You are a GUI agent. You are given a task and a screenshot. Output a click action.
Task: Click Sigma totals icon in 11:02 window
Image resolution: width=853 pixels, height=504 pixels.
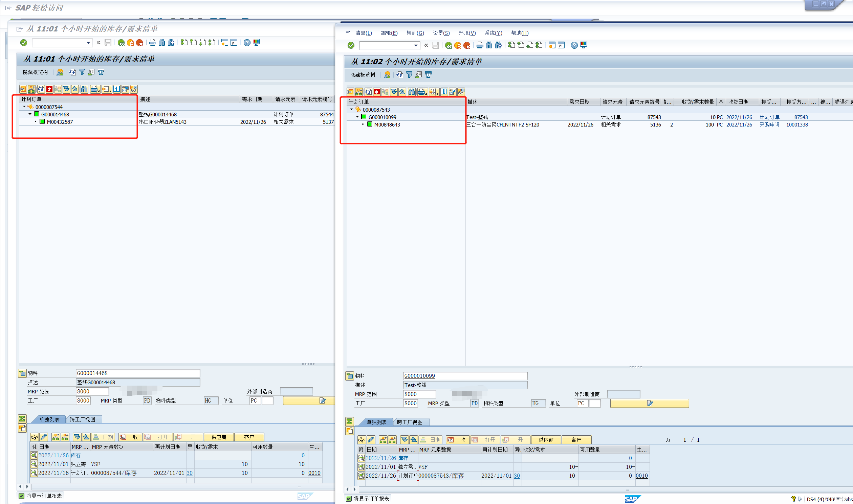[349, 422]
